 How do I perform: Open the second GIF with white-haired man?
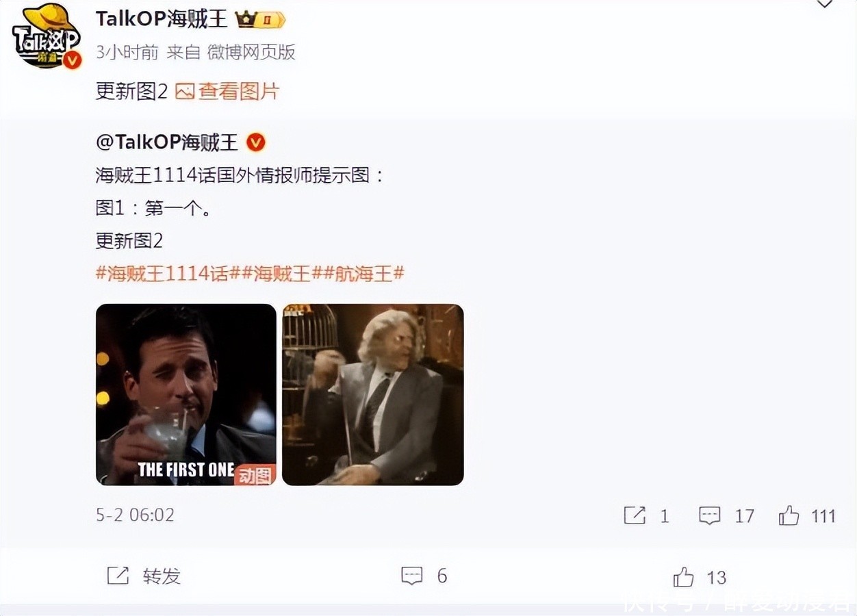click(x=373, y=395)
